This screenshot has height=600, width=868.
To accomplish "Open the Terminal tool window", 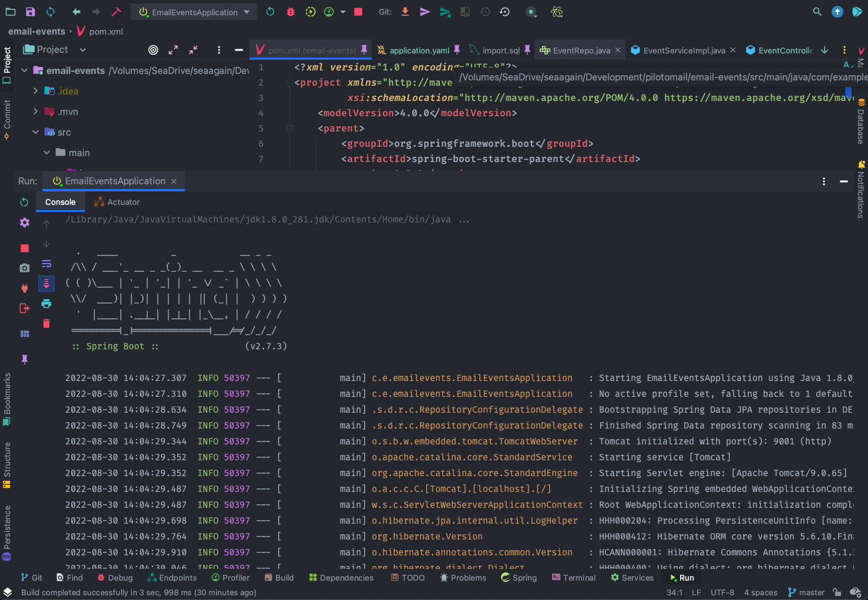I will (x=573, y=578).
